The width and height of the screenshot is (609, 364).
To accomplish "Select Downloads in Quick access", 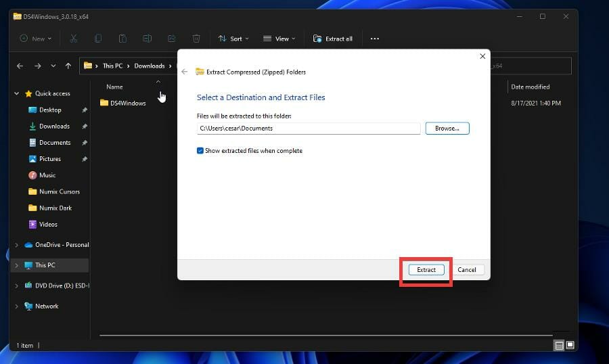I will click(54, 126).
